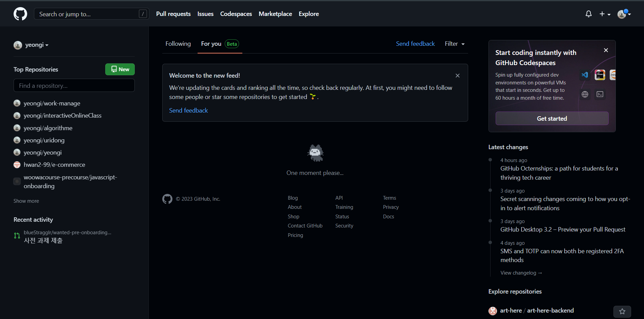Open Contact GitHub footer link
Screen dimensions: 644x319
305,226
